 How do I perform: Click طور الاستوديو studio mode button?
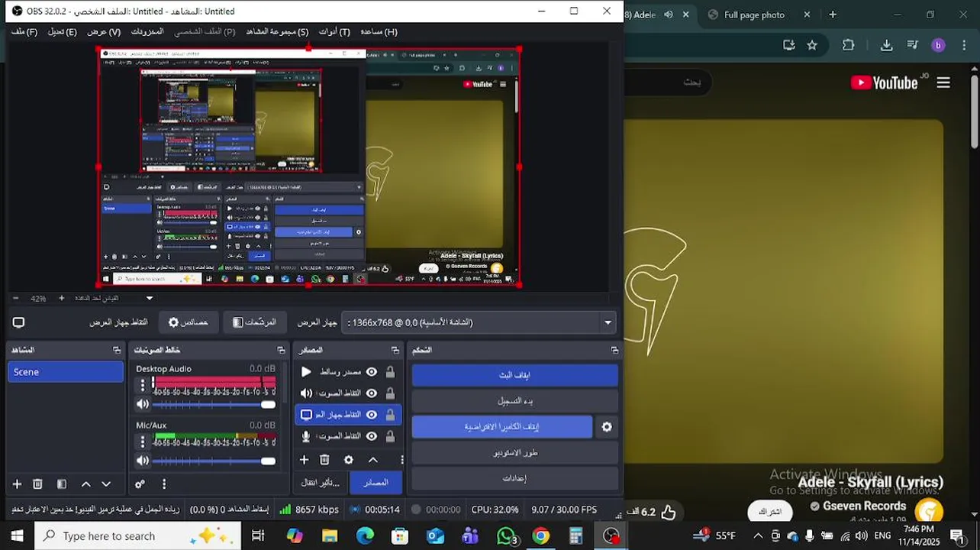pyautogui.click(x=514, y=453)
